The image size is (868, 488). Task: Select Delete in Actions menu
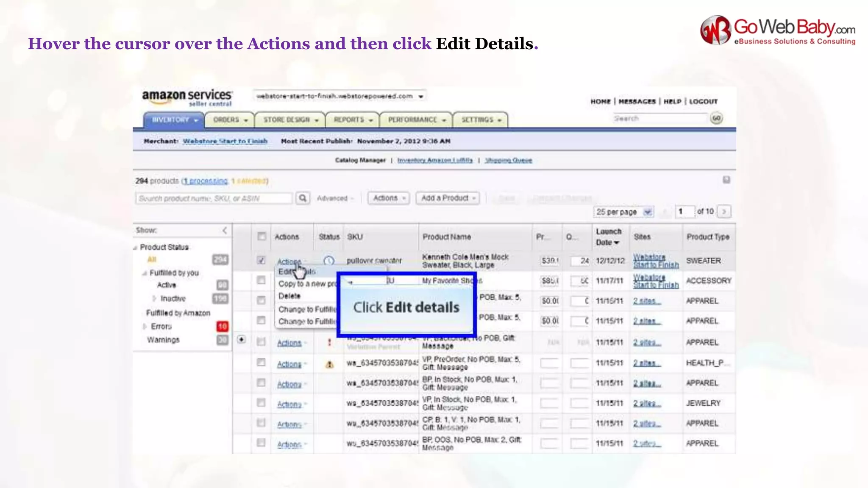[x=289, y=296]
